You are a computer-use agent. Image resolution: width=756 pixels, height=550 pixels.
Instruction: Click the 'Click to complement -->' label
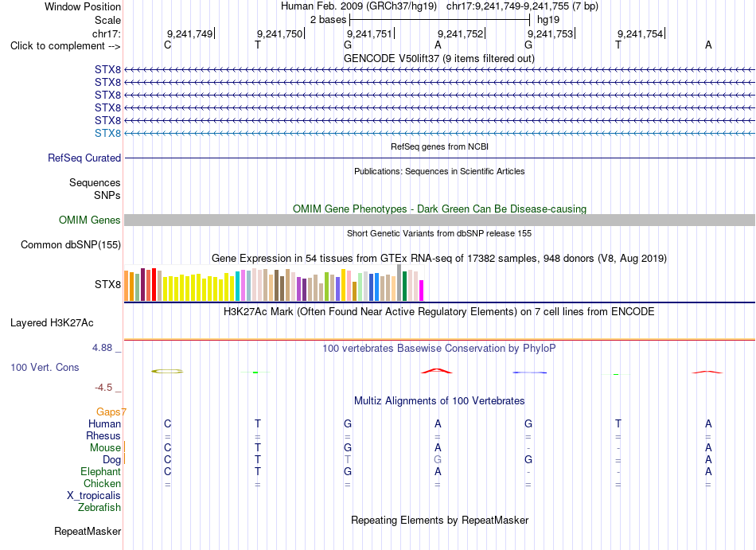[65, 46]
